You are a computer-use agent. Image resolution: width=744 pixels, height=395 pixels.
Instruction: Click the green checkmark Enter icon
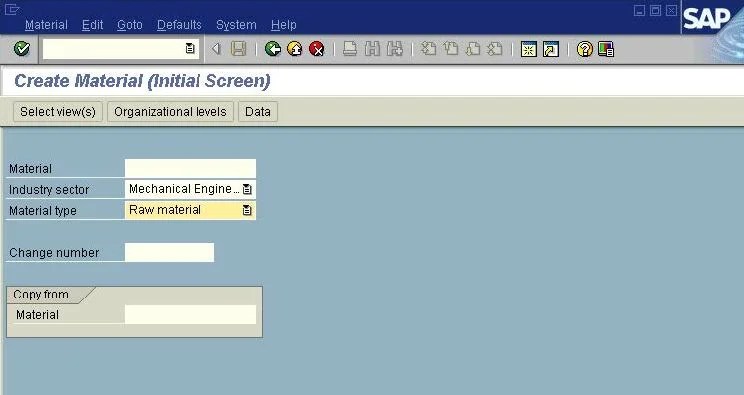pyautogui.click(x=22, y=48)
